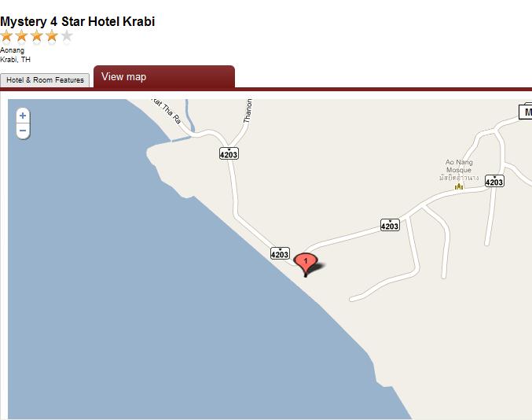Click the grey fifth rating star
This screenshot has width=532, height=420.
67,35
